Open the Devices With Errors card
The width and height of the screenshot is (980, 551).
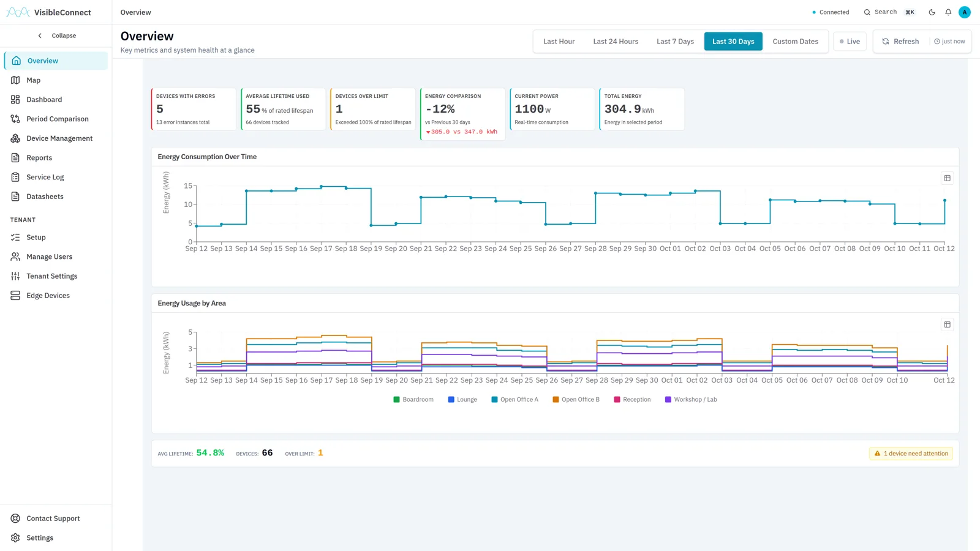(x=194, y=109)
